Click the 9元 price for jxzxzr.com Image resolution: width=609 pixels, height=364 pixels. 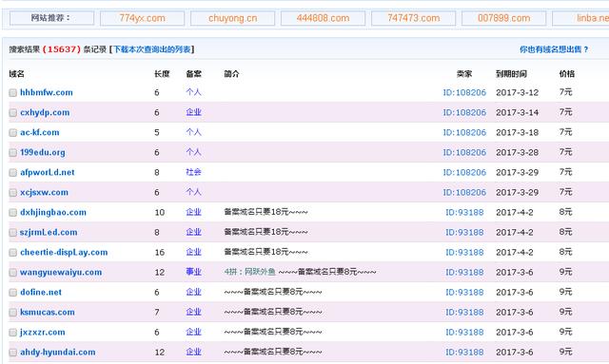click(x=565, y=332)
